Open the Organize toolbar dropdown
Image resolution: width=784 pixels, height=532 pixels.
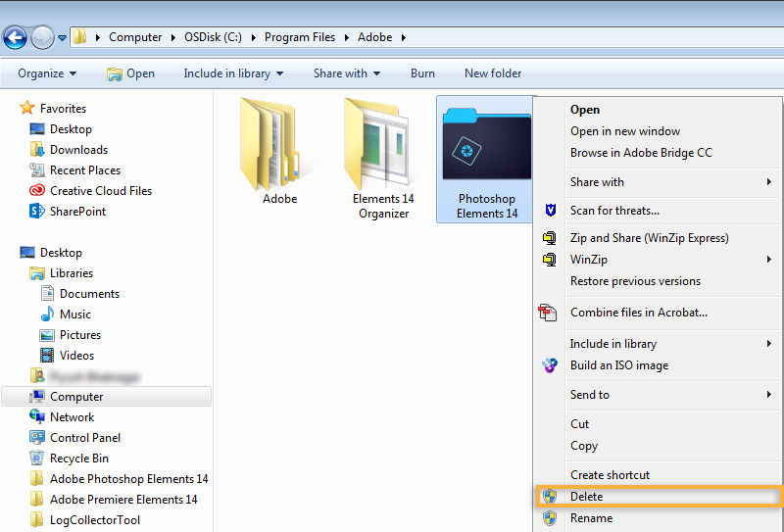pos(47,73)
